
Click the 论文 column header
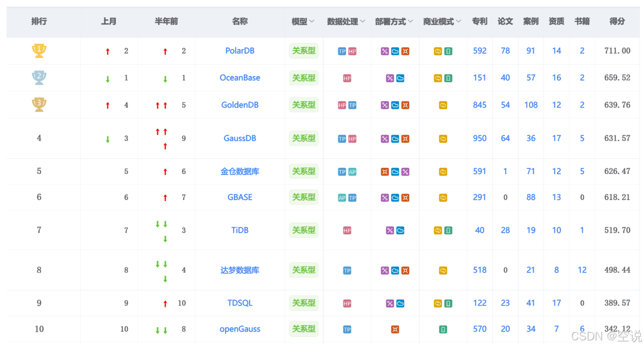pyautogui.click(x=505, y=21)
